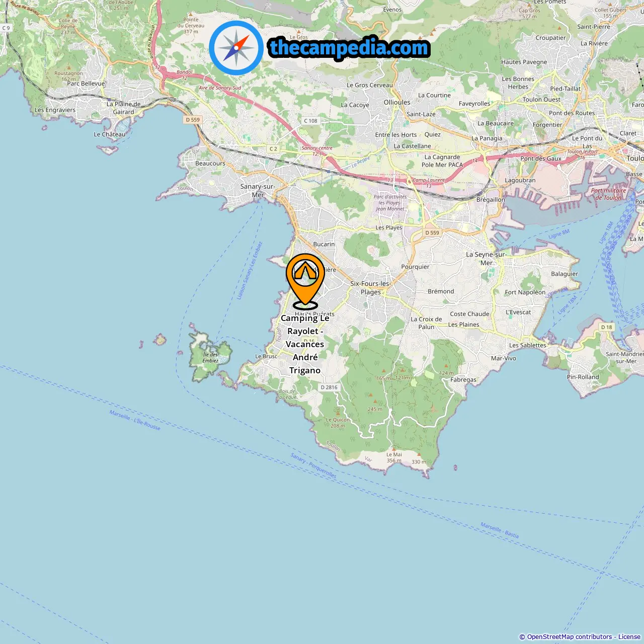Click the Port militaire de Toulon label
Image resolution: width=644 pixels, height=644 pixels.
(609, 194)
